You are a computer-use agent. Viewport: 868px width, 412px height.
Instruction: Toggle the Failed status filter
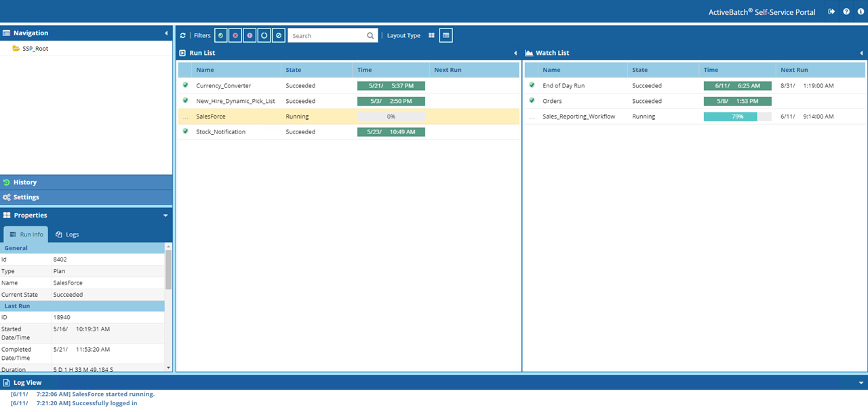[235, 35]
